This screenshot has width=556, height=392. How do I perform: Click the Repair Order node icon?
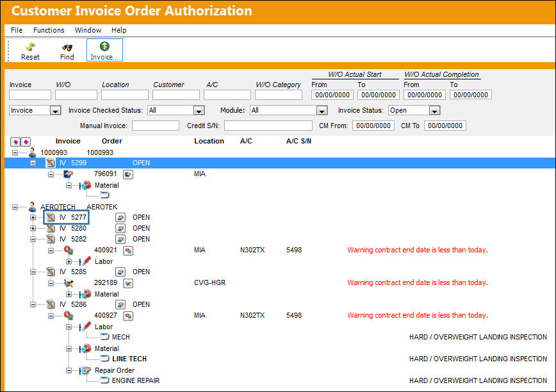coord(85,370)
